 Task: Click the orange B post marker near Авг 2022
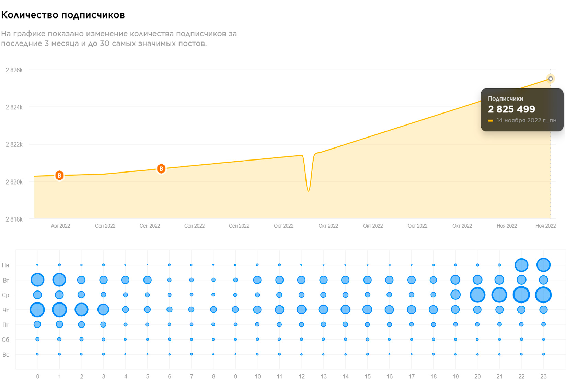(59, 176)
